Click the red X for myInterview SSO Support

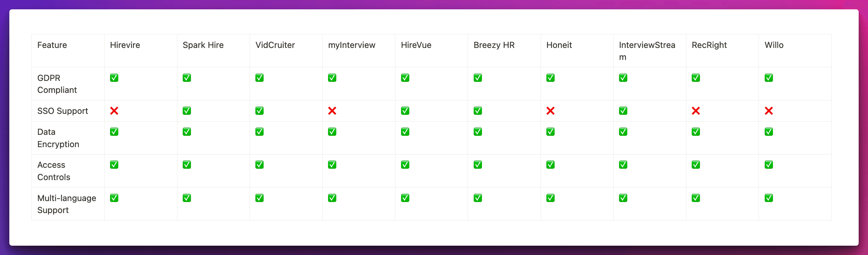point(332,111)
